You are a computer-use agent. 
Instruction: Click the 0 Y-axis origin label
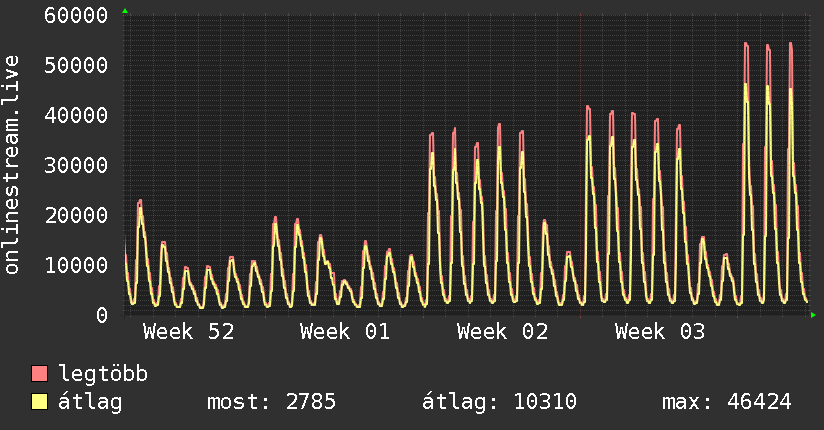tap(102, 315)
